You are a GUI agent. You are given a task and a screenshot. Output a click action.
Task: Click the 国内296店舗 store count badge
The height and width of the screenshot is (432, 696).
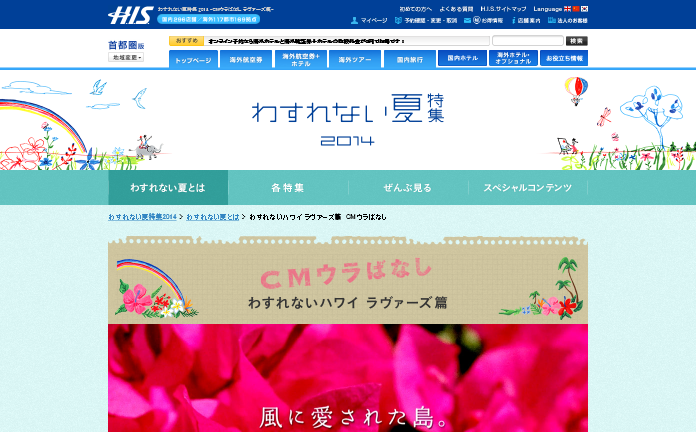click(x=208, y=19)
